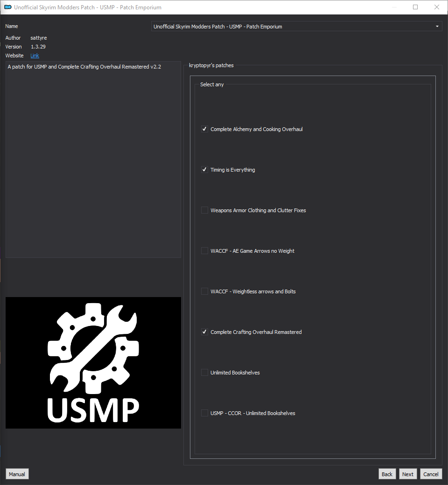Enable Weapons Armor Clothing and Clutter Fixes
448x485 pixels.
click(x=204, y=210)
